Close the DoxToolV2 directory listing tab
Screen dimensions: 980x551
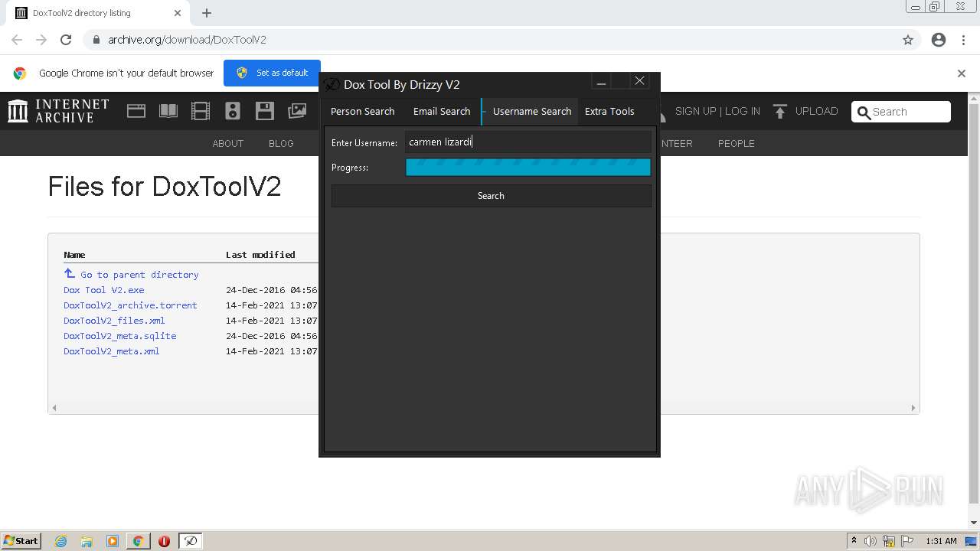(x=178, y=13)
